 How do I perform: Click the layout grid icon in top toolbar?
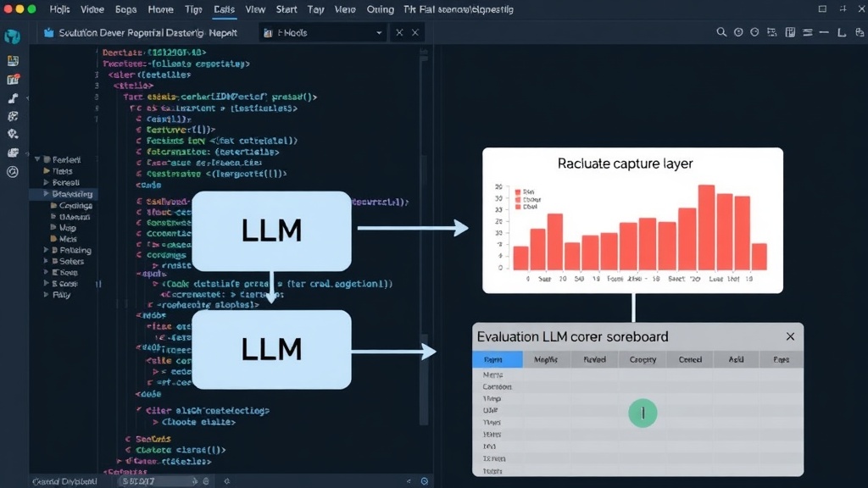(x=790, y=33)
